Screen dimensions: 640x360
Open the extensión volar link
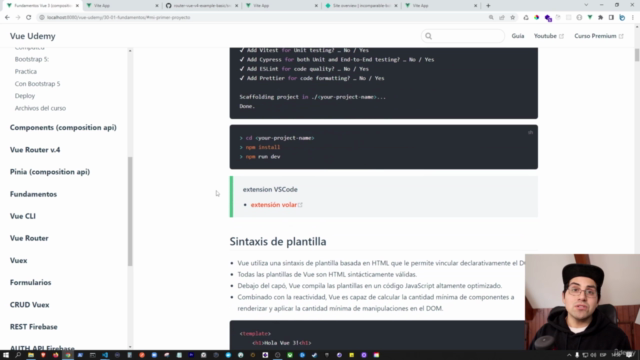pos(276,205)
